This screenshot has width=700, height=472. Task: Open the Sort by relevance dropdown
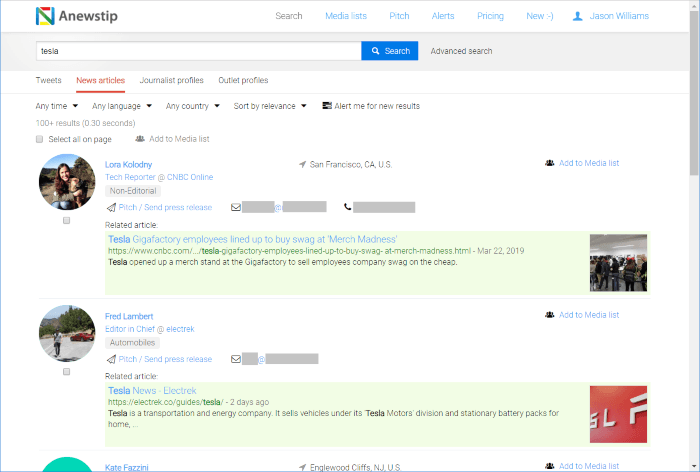pos(270,106)
